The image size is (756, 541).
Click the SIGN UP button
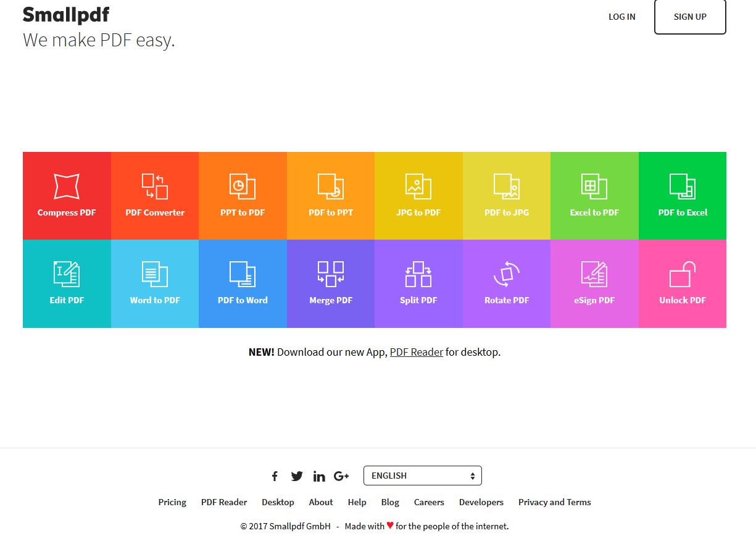(690, 17)
